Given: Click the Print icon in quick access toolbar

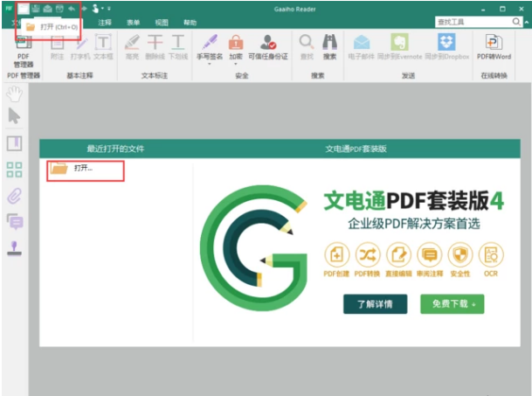Looking at the screenshot, I should [x=59, y=9].
